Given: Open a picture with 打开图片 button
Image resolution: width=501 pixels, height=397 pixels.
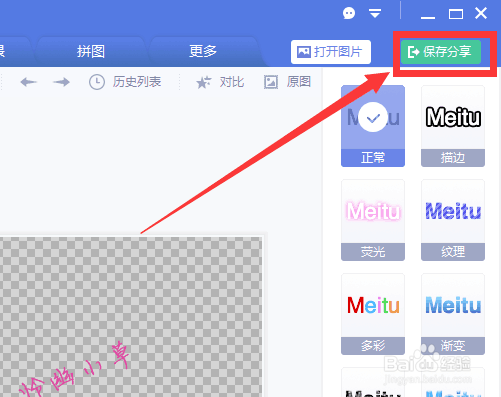Looking at the screenshot, I should point(331,52).
